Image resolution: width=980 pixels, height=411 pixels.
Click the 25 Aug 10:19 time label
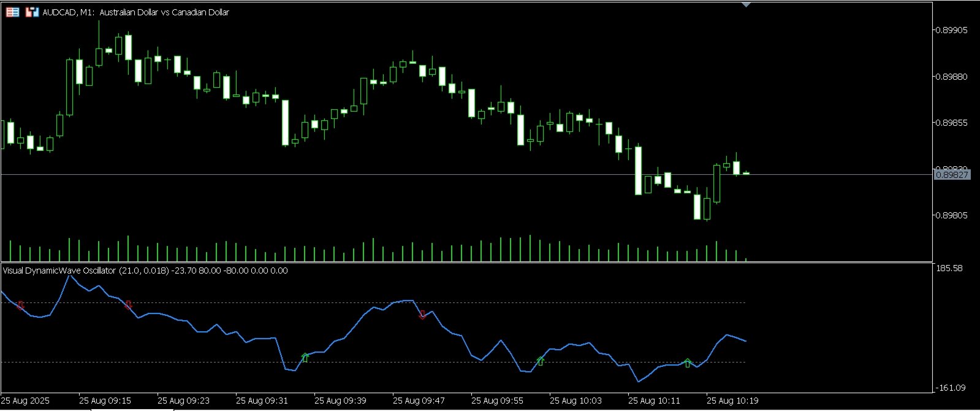pos(732,401)
